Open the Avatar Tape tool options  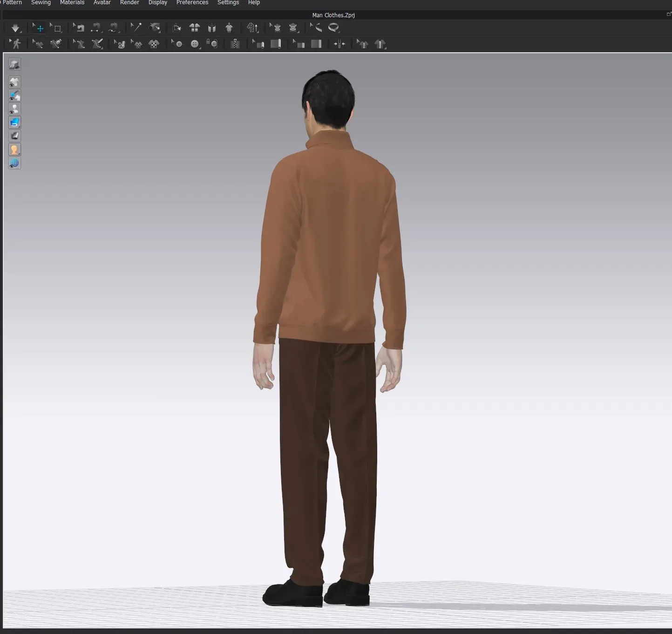point(293,28)
